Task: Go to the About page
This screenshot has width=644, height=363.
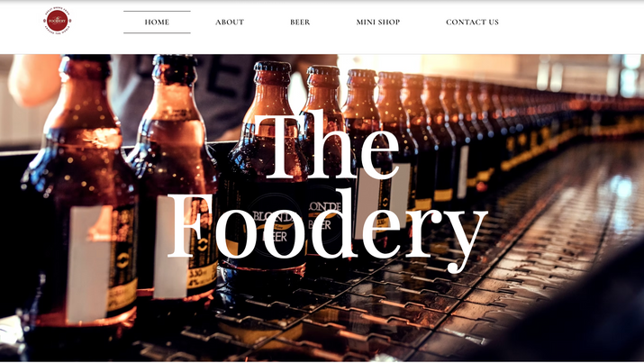Action: [x=230, y=23]
